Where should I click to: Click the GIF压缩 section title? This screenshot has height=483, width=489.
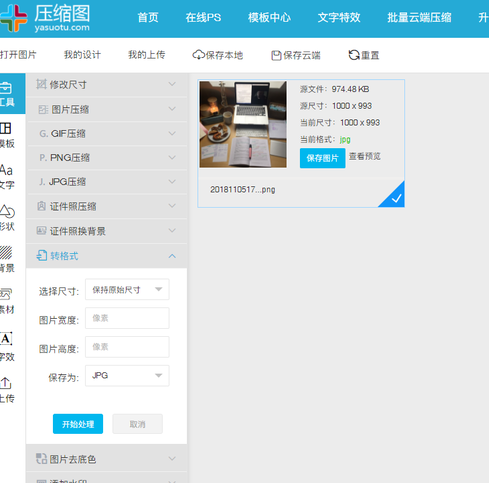68,134
